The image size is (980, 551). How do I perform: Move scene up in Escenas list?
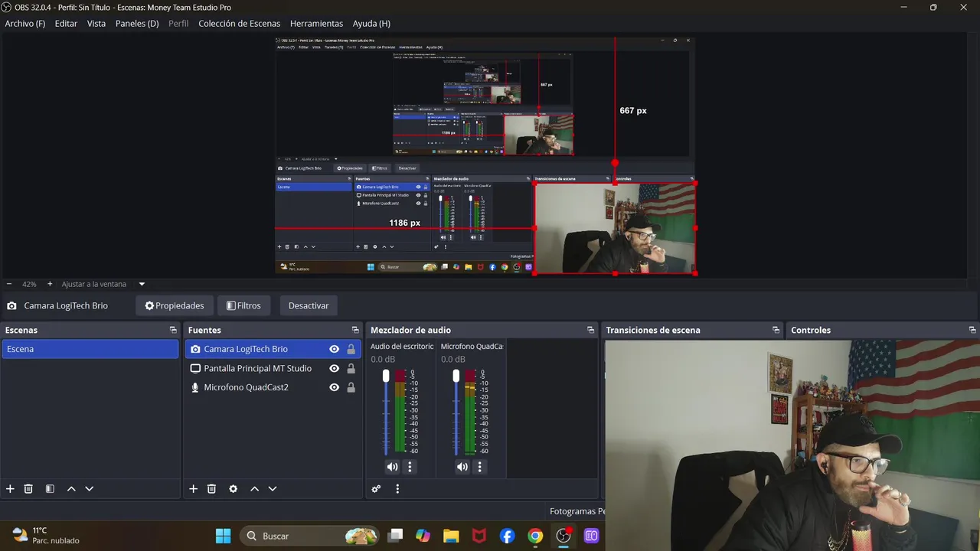pos(71,489)
